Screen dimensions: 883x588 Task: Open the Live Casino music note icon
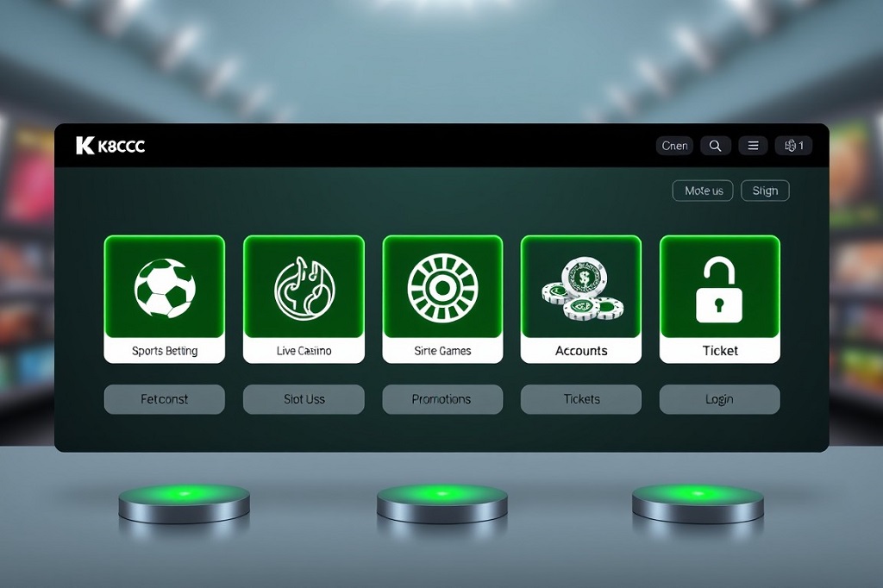tap(304, 288)
